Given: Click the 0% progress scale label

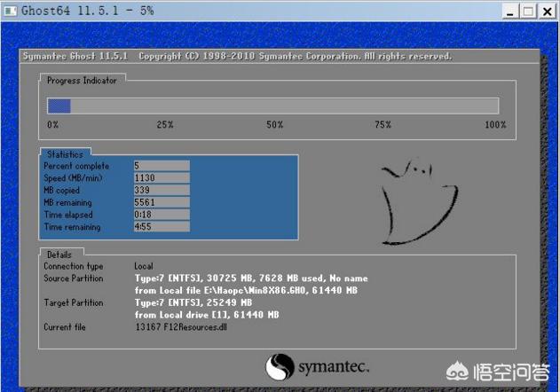Looking at the screenshot, I should tap(53, 124).
